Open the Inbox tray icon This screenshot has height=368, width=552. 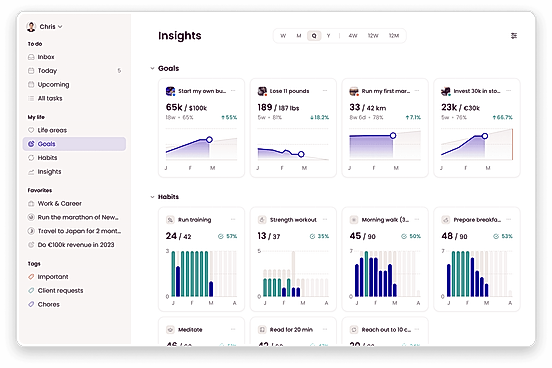(31, 57)
